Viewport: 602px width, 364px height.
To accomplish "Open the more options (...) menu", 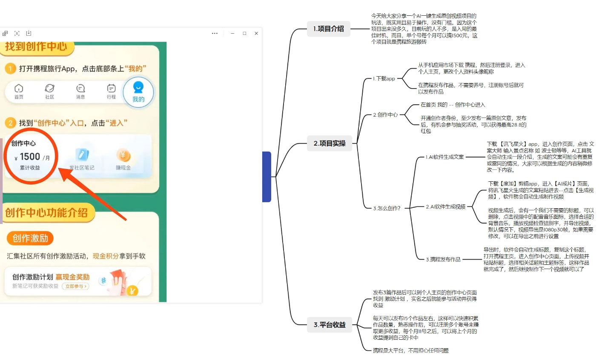I will [215, 33].
